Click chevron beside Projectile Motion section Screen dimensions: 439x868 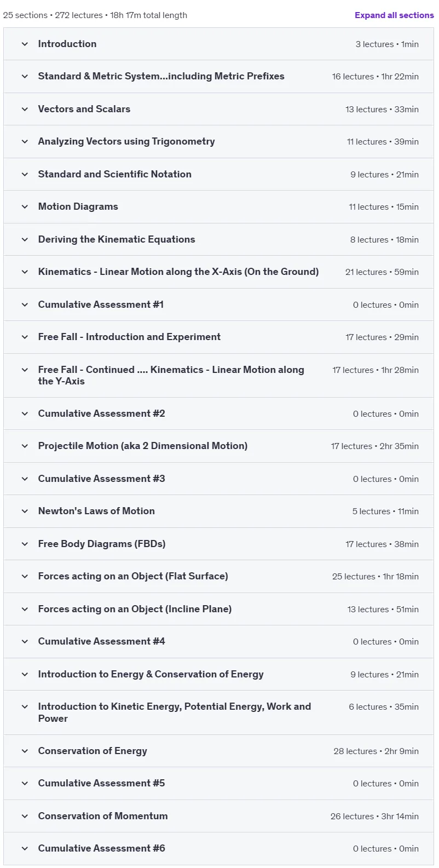[25, 446]
